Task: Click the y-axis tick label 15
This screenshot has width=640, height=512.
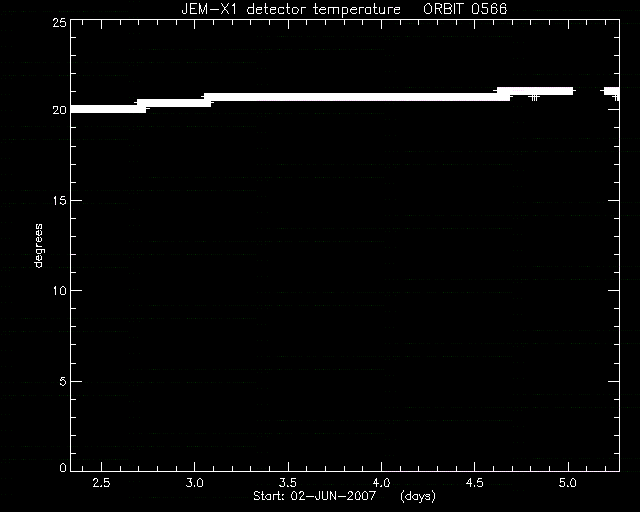Action: click(x=59, y=200)
